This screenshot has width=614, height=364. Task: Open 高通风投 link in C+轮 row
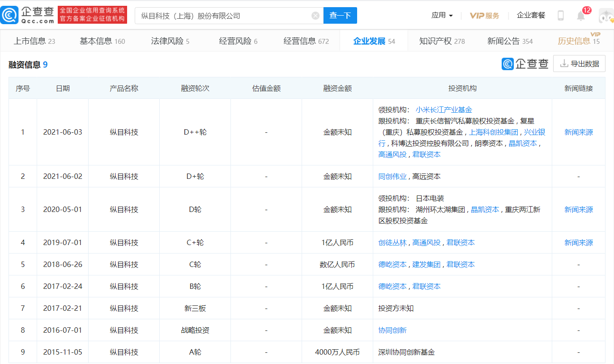click(x=426, y=242)
